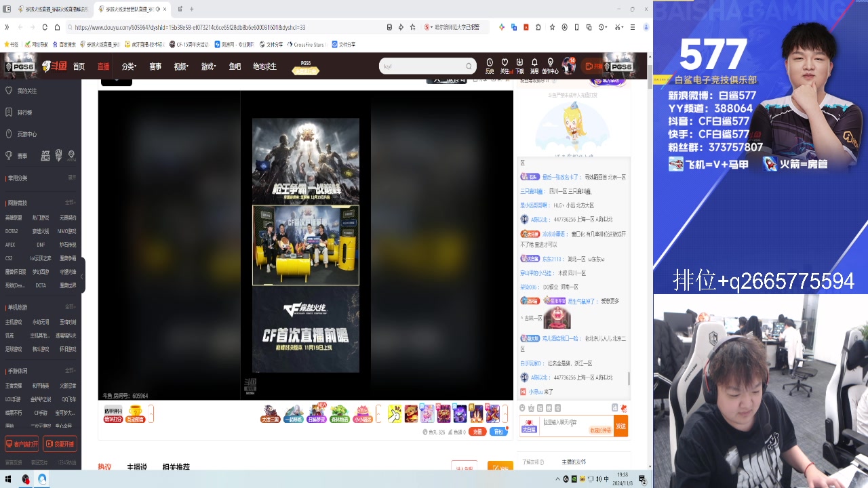Image resolution: width=868 pixels, height=488 pixels.
Task: Click the PGS6 event banner in navigation
Action: tap(305, 66)
